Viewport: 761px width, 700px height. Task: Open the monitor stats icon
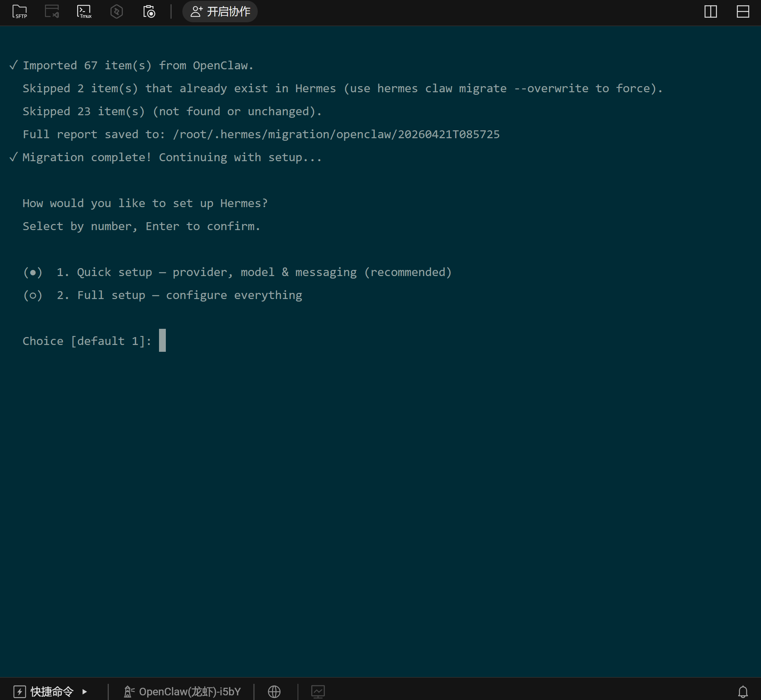(x=318, y=692)
